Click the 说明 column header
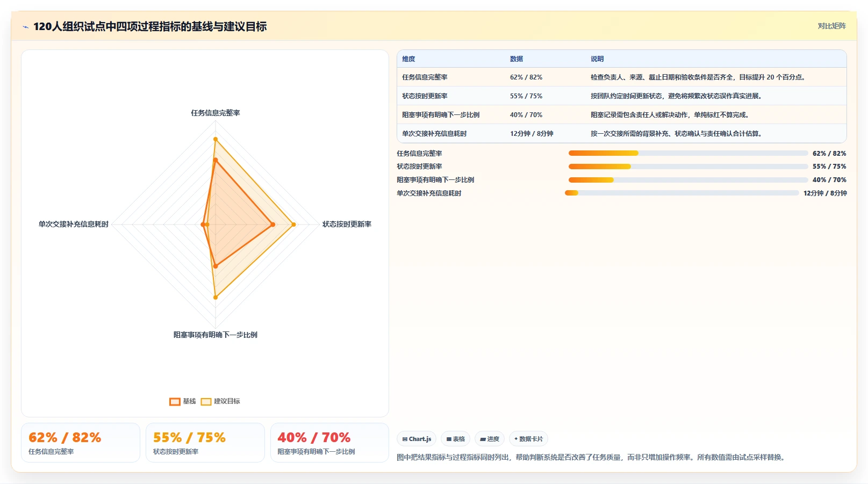Screen dimensions: 868x484 [597, 59]
